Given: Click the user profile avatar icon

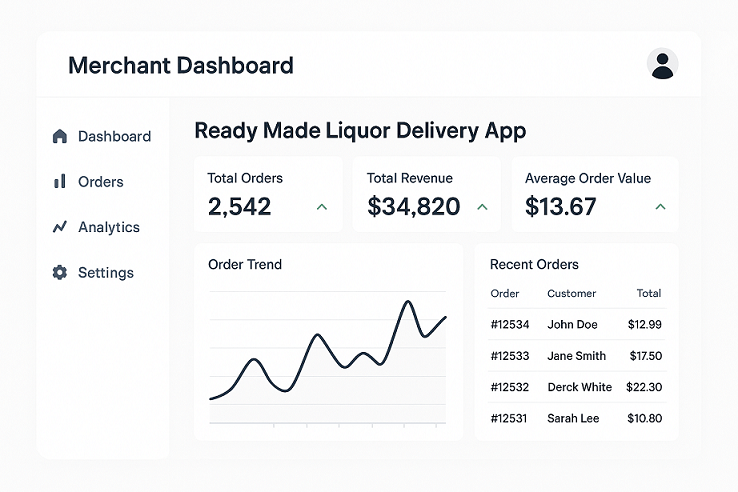Looking at the screenshot, I should (662, 64).
